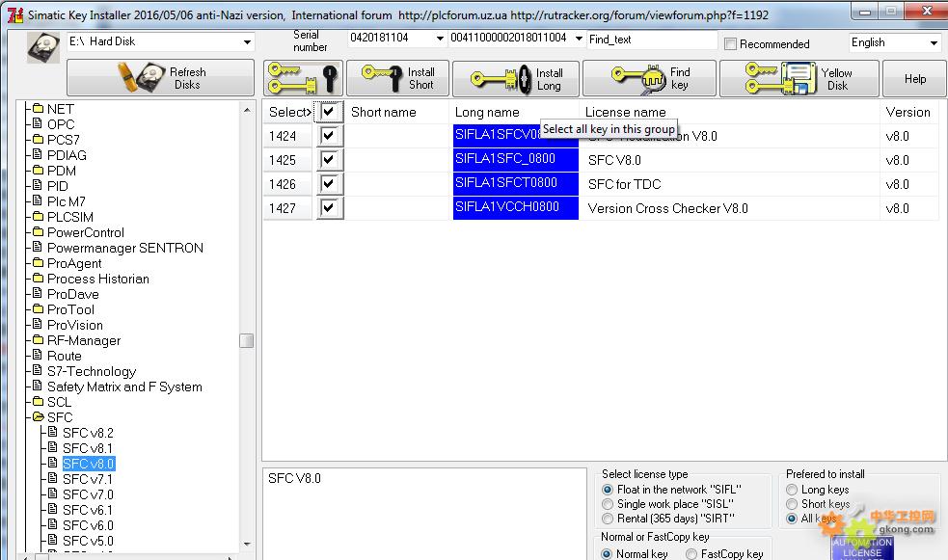Open the RF-Manager folder
The width and height of the screenshot is (948, 560).
pyautogui.click(x=84, y=340)
